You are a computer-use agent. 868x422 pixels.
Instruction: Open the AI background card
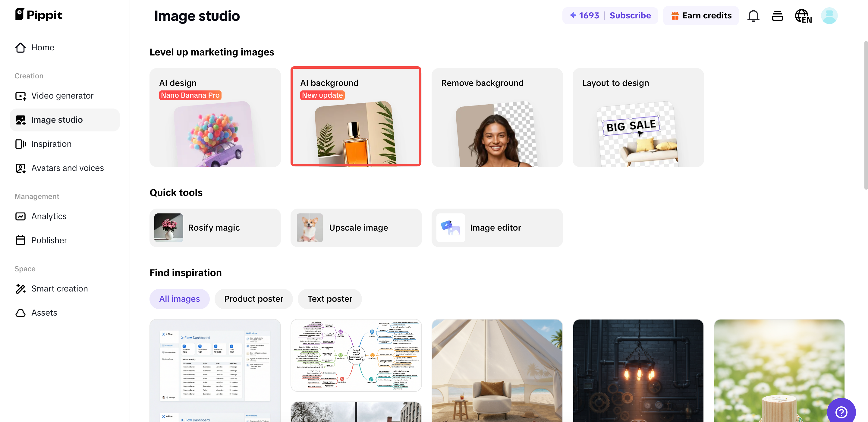(356, 117)
